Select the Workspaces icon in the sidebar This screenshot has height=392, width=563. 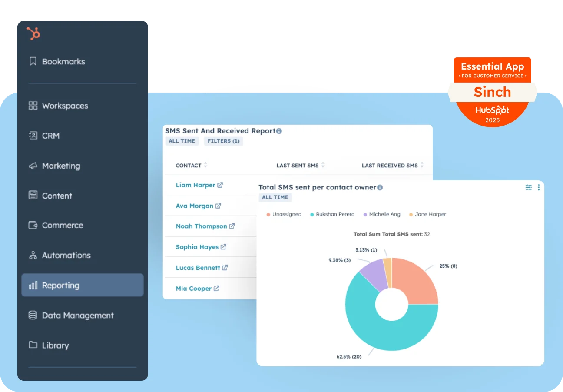click(33, 105)
